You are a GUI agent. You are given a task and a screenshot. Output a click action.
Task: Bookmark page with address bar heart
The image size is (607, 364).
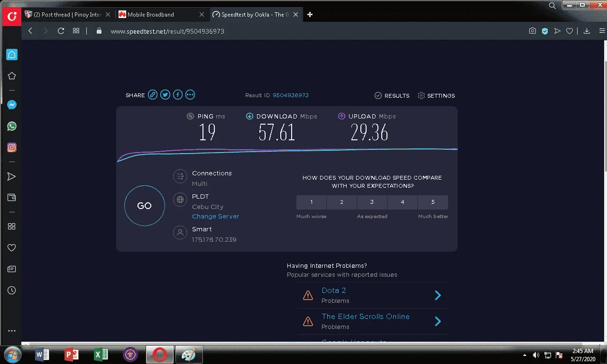[570, 31]
